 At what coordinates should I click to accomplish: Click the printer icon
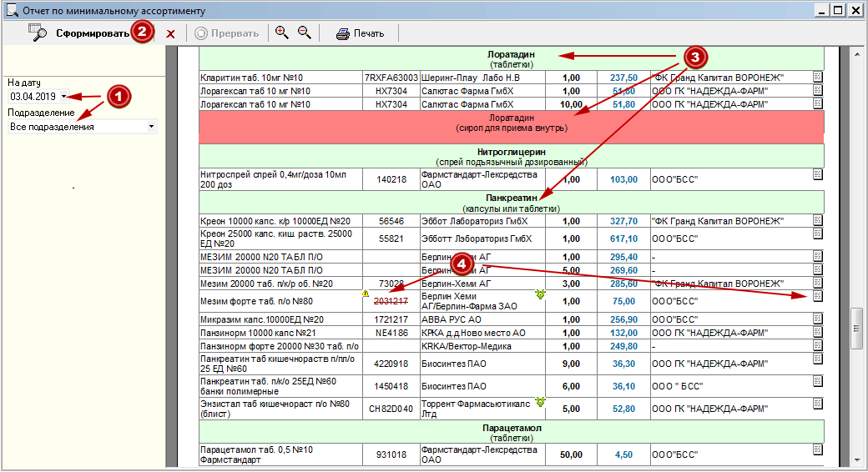[x=343, y=33]
